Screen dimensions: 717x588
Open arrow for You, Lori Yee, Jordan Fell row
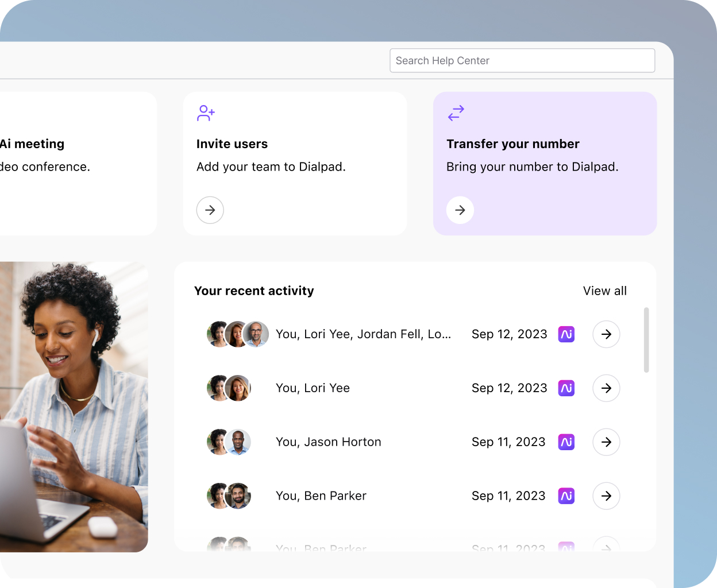(x=606, y=334)
